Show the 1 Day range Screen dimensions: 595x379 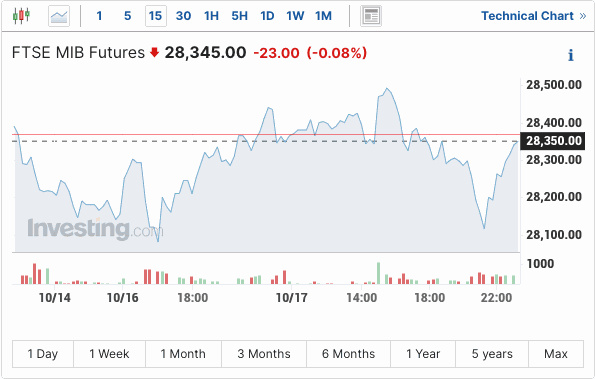click(43, 354)
